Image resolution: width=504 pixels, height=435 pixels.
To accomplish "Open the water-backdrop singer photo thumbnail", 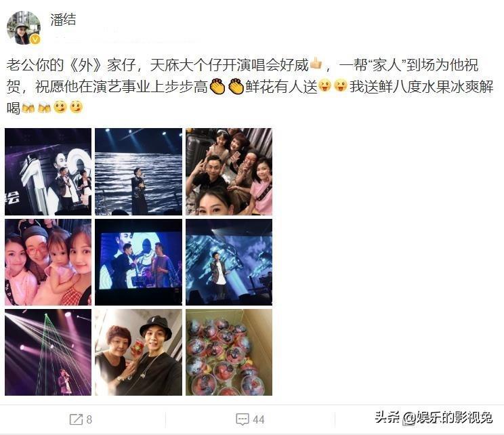I will pos(139,171).
